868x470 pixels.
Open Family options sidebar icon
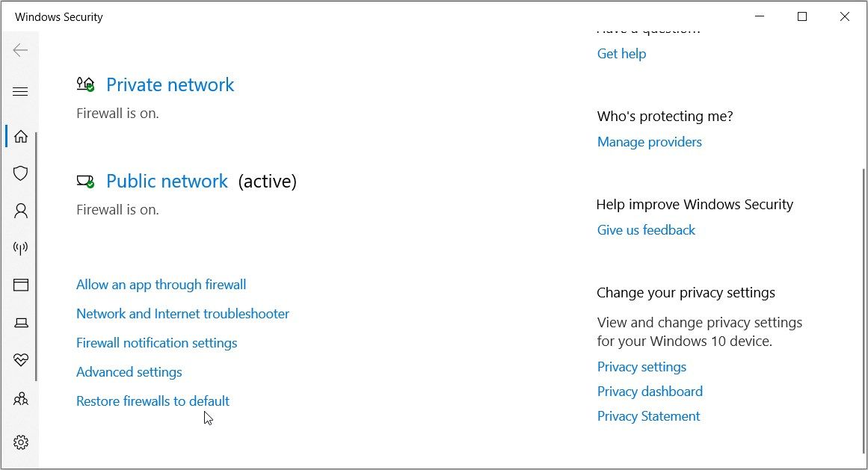[x=21, y=398]
